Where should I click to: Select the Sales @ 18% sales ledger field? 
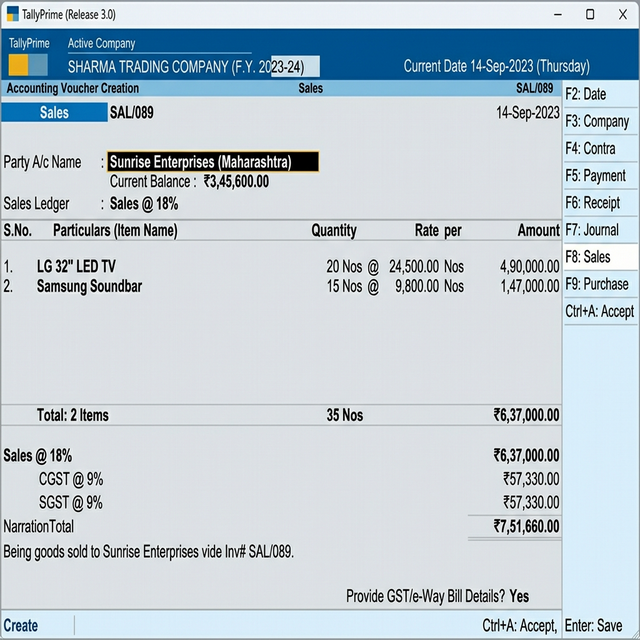pos(144,204)
